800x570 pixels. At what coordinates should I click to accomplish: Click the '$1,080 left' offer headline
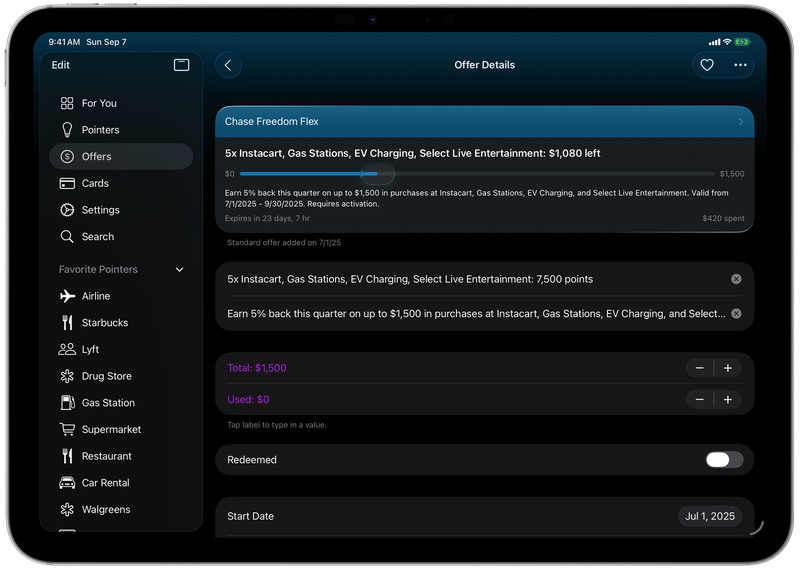(412, 153)
